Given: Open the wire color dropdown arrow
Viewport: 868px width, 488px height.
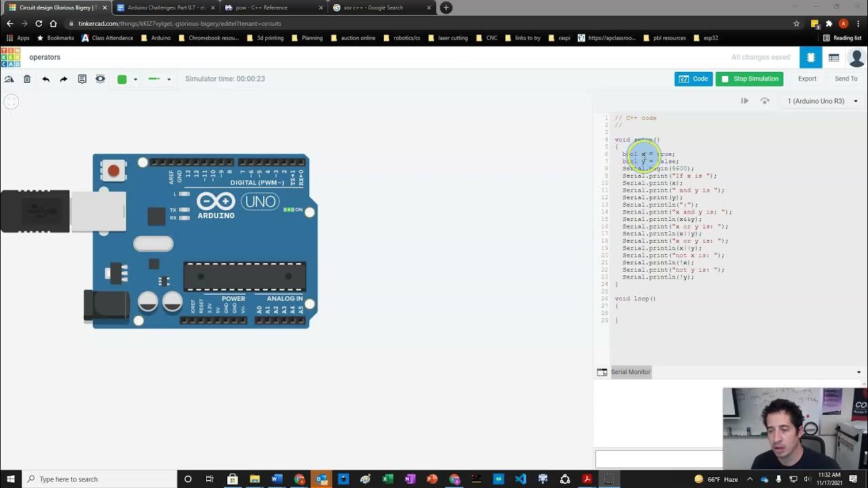Looking at the screenshot, I should point(135,79).
